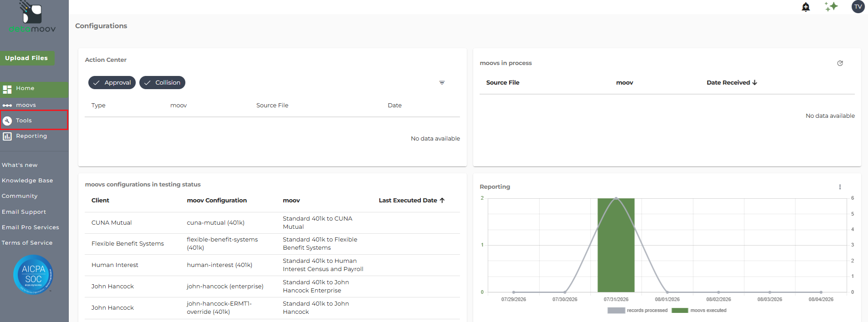Sort by Date Received column

pos(732,83)
